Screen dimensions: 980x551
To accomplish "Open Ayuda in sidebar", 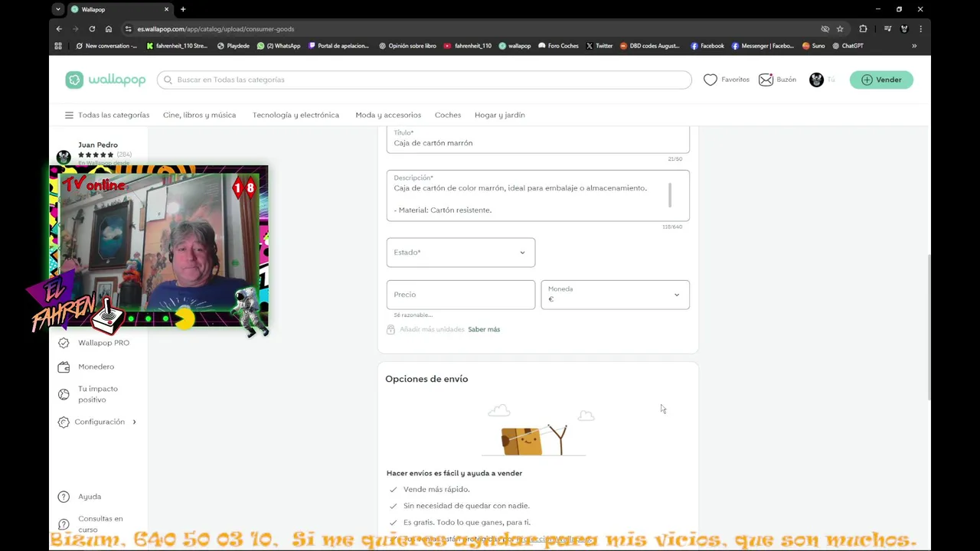I will click(x=90, y=497).
